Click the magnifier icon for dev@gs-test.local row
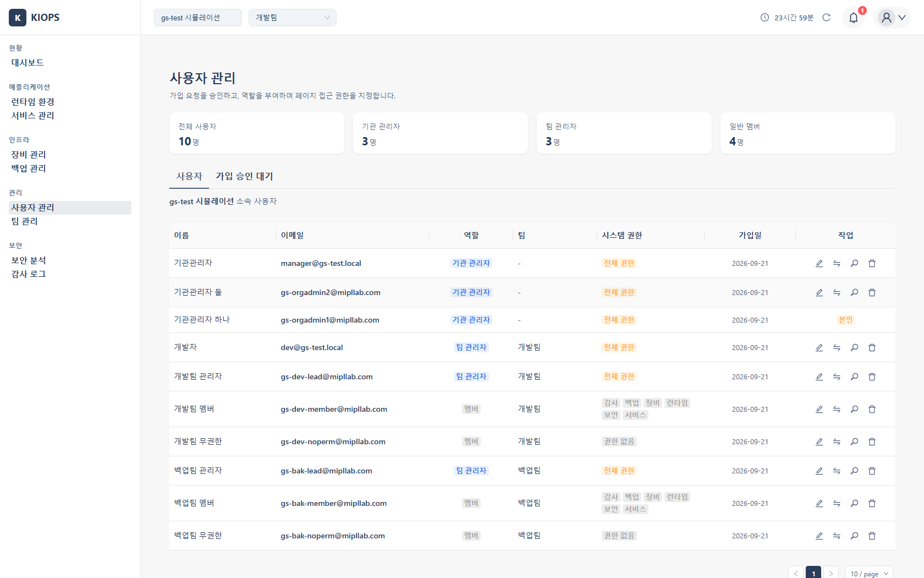Image resolution: width=924 pixels, height=578 pixels. pyautogui.click(x=854, y=347)
